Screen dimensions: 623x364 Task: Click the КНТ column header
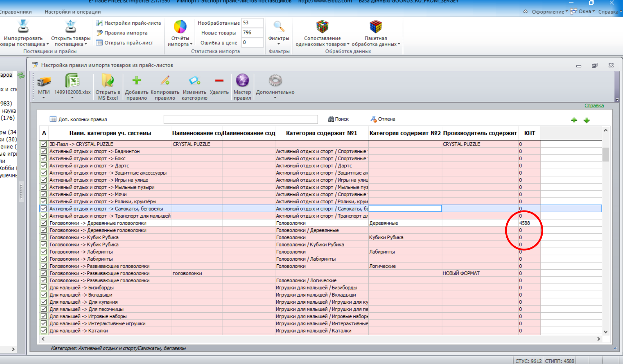click(529, 133)
